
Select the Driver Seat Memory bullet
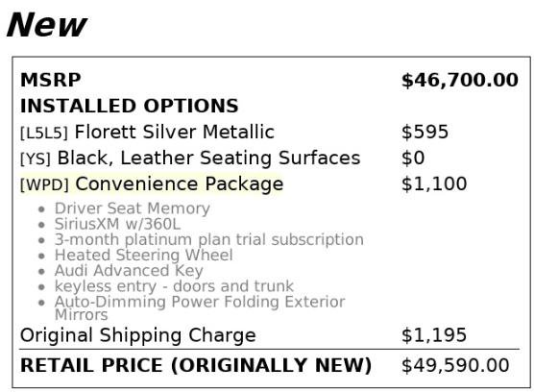(133, 208)
